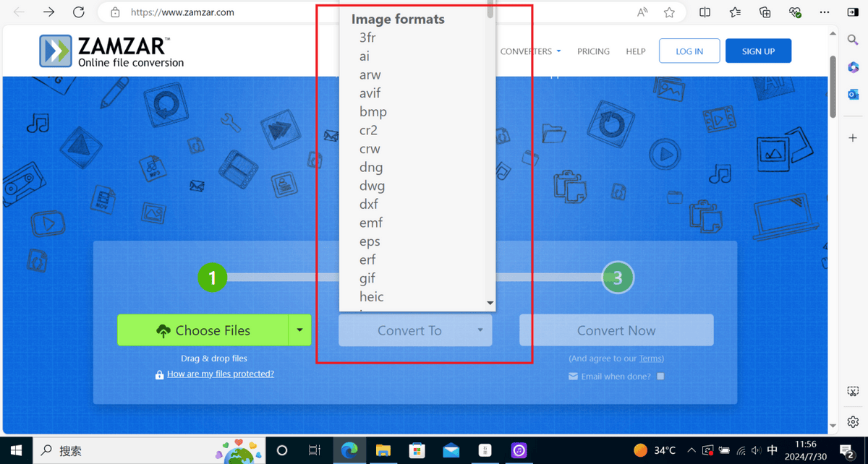Viewport: 868px width, 464px height.
Task: Open the Convert To dropdown
Action: coord(415,330)
